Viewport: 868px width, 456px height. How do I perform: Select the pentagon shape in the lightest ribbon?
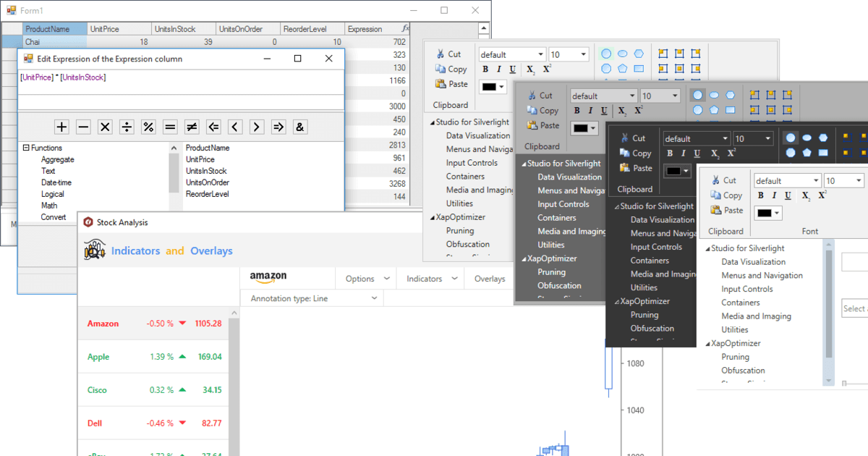point(623,69)
